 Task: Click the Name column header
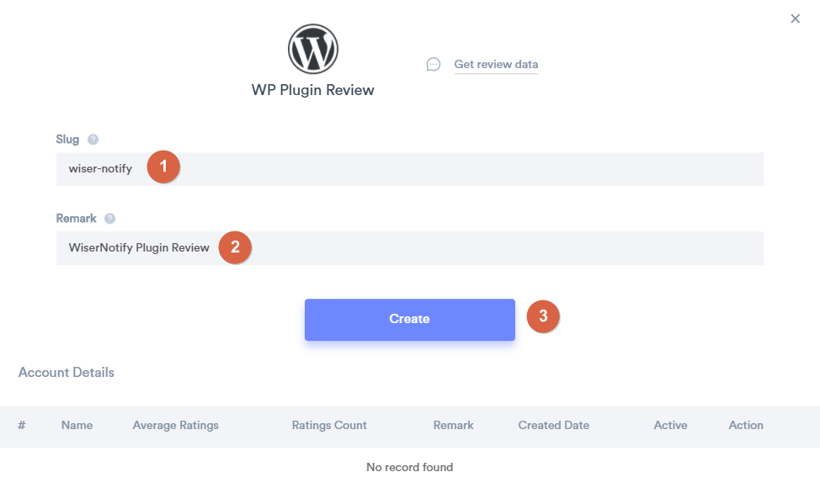tap(77, 425)
